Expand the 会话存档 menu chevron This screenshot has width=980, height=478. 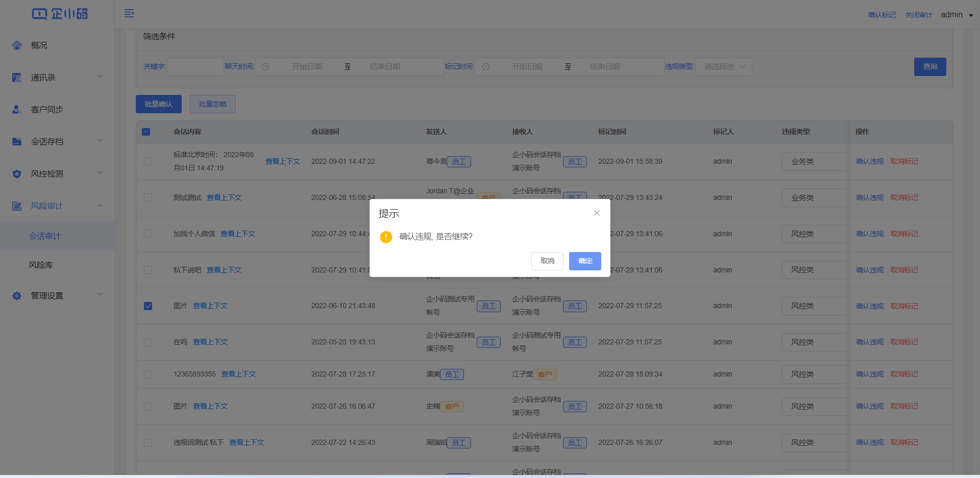click(x=100, y=141)
